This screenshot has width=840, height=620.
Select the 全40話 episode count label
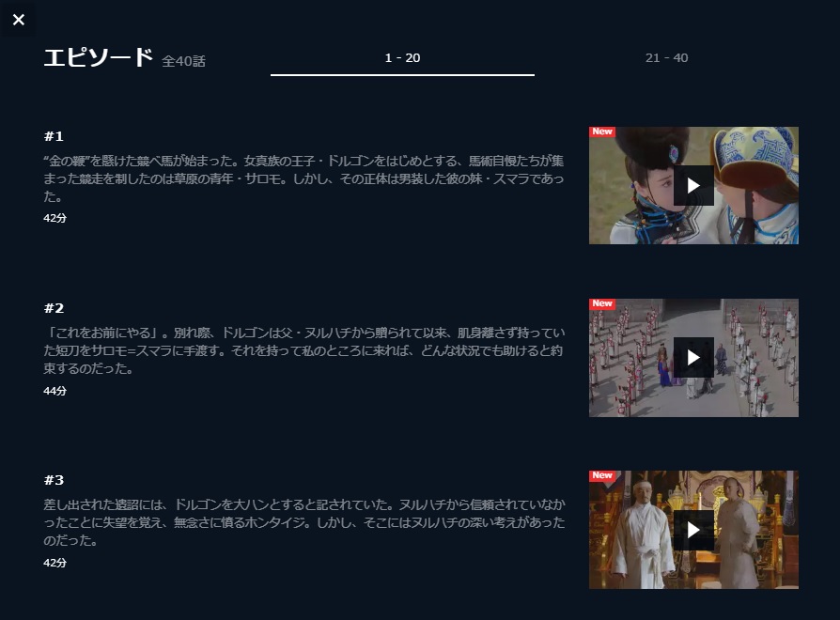click(x=184, y=61)
